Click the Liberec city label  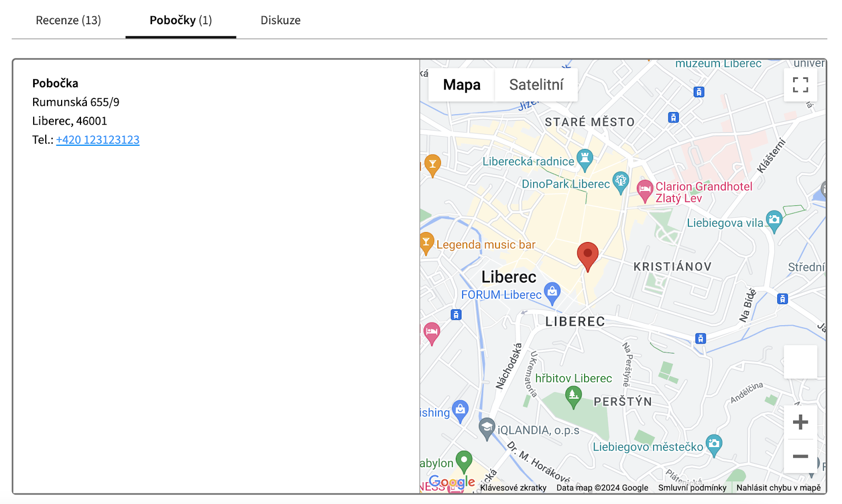click(x=509, y=277)
